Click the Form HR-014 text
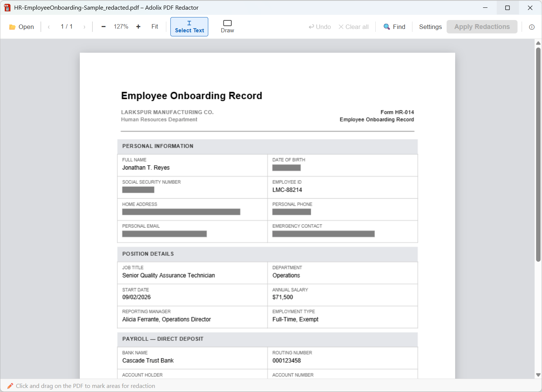This screenshot has height=392, width=542. point(397,112)
